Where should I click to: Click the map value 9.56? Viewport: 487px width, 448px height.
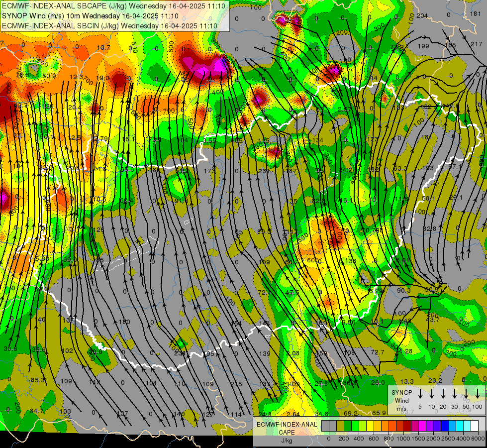tap(349, 322)
